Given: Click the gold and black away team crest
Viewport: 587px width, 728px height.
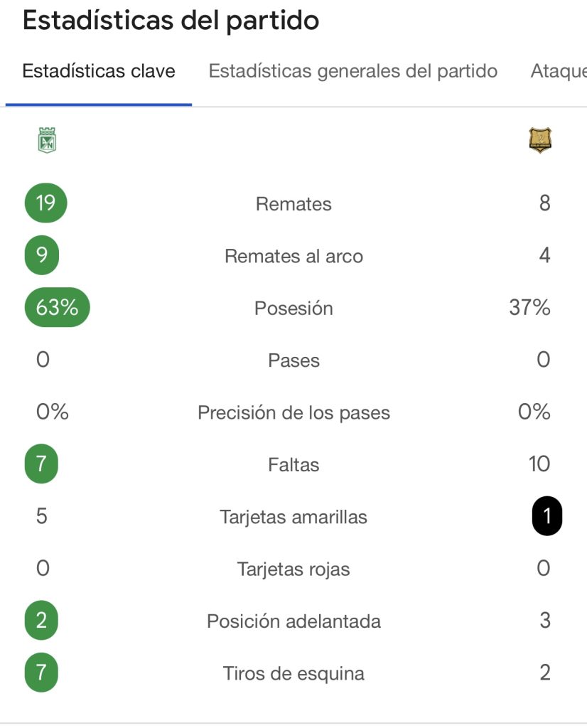Looking at the screenshot, I should 540,140.
